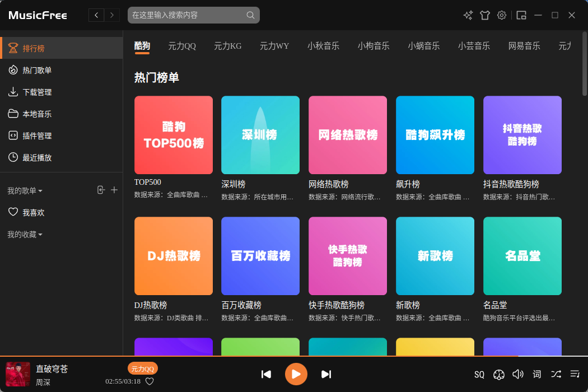Skip to the next track
The width and height of the screenshot is (588, 392).
tap(326, 374)
